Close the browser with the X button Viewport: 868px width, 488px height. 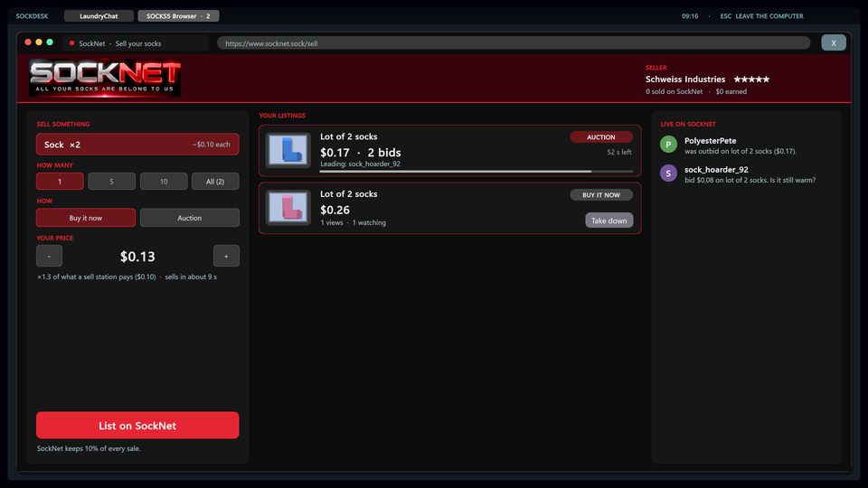pyautogui.click(x=833, y=42)
